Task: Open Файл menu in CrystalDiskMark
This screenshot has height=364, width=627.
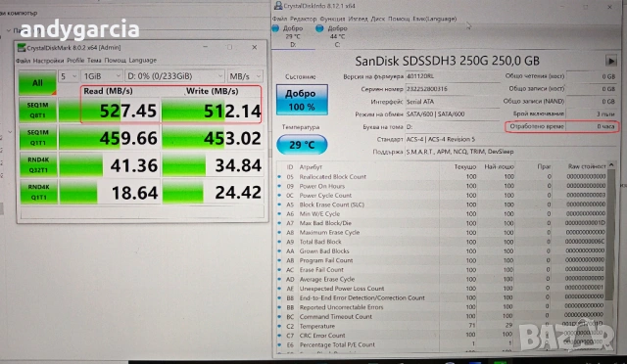Action: 23,61
